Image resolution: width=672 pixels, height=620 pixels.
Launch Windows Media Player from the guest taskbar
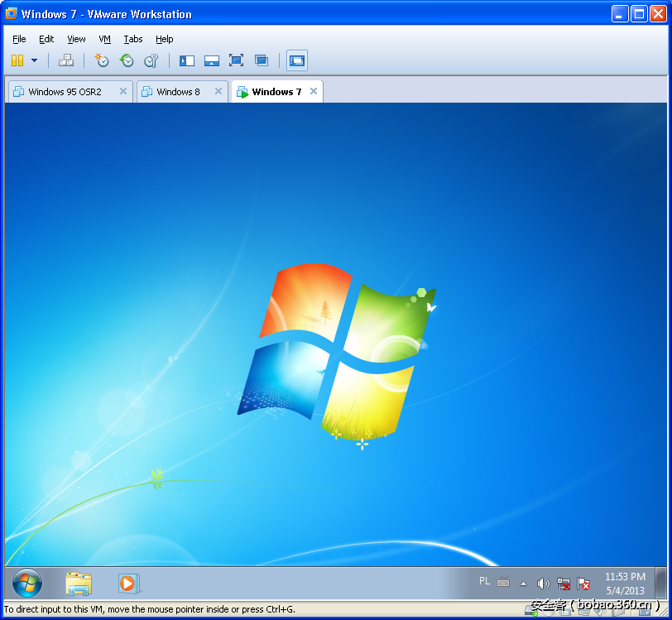pyautogui.click(x=128, y=584)
